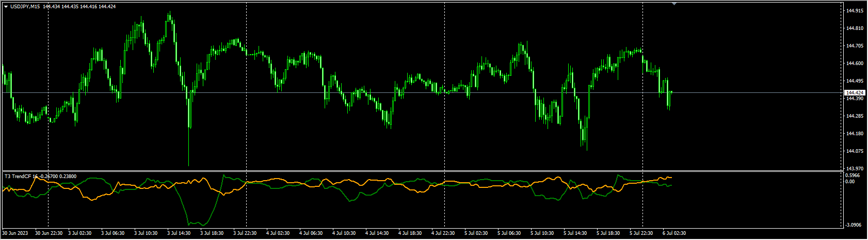Click the small triangle before USDJPY,M15

pyautogui.click(x=6, y=7)
